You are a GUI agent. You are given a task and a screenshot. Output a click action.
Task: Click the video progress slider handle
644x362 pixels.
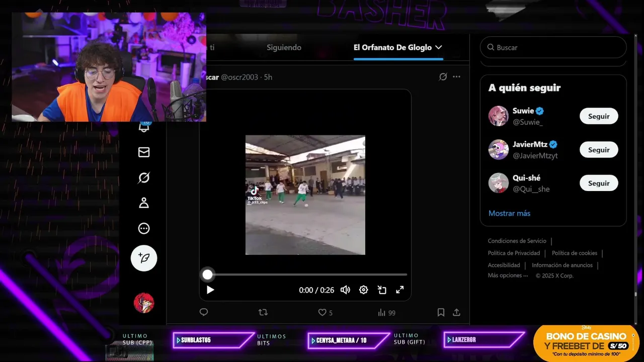(x=207, y=275)
